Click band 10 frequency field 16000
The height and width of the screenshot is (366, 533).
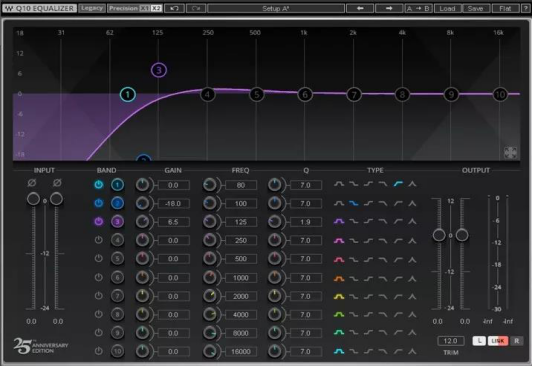coord(240,351)
